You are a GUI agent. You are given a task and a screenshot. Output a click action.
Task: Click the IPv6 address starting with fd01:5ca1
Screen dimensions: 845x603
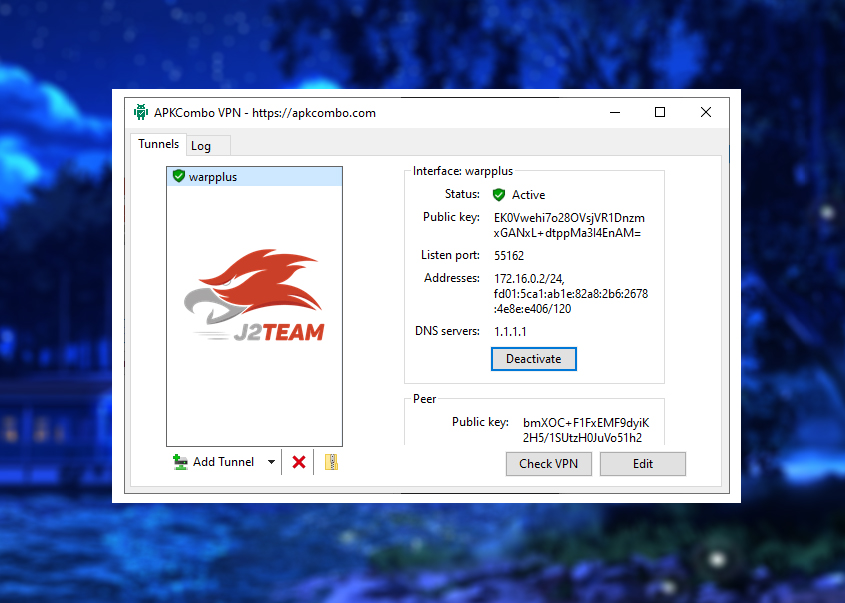(x=571, y=301)
